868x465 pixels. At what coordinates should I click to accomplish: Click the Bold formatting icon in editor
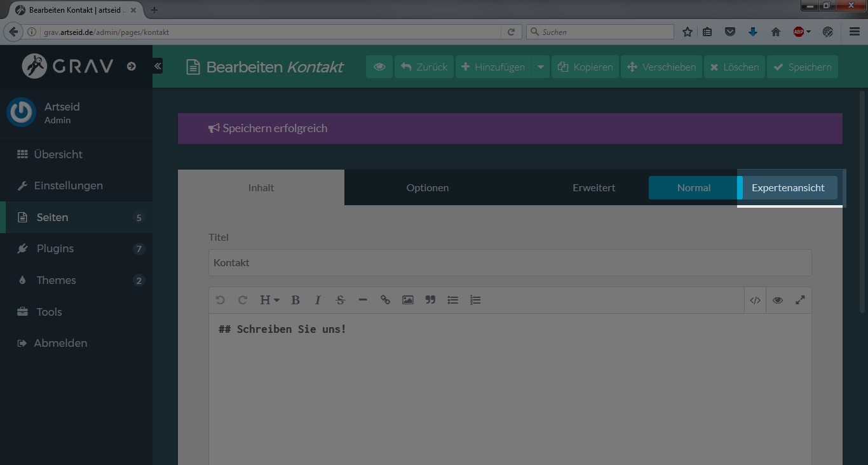(295, 300)
